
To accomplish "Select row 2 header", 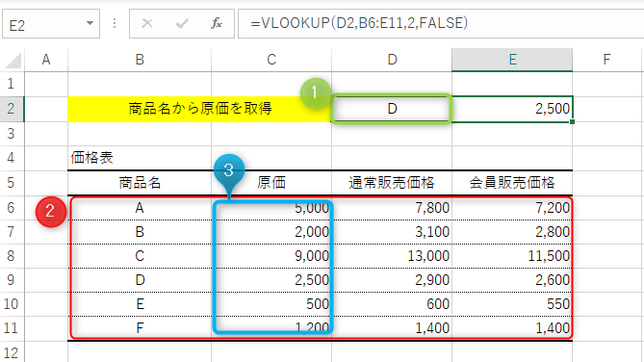I will [x=12, y=109].
